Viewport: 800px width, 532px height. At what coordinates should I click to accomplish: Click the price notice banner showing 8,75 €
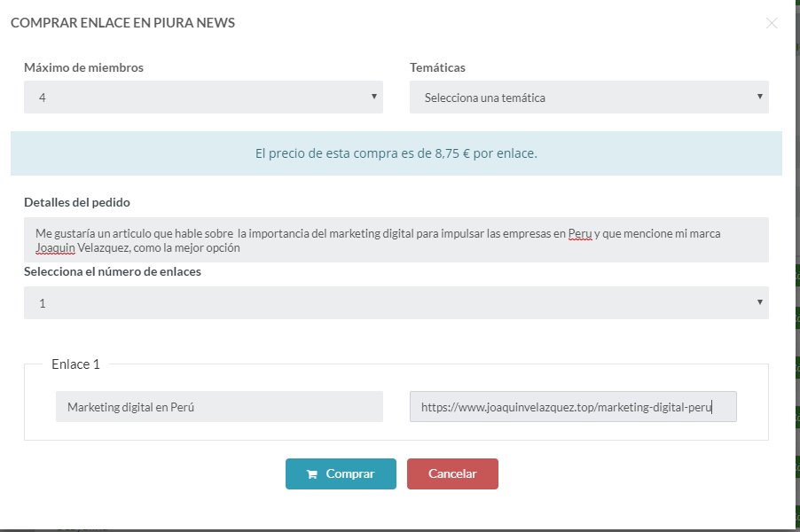396,153
